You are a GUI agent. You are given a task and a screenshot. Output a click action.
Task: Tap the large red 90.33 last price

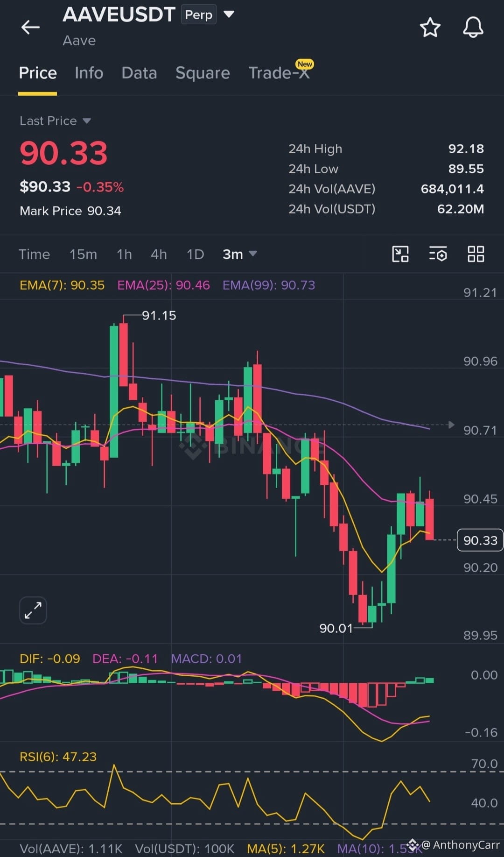point(63,153)
